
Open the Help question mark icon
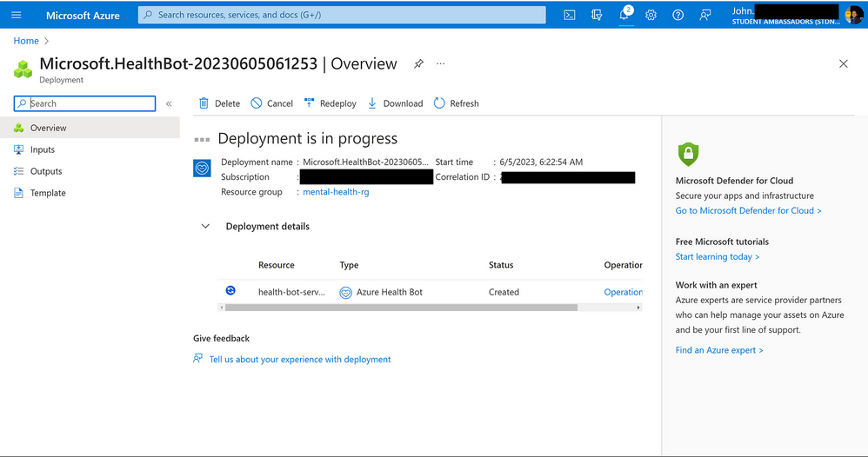[x=678, y=15]
